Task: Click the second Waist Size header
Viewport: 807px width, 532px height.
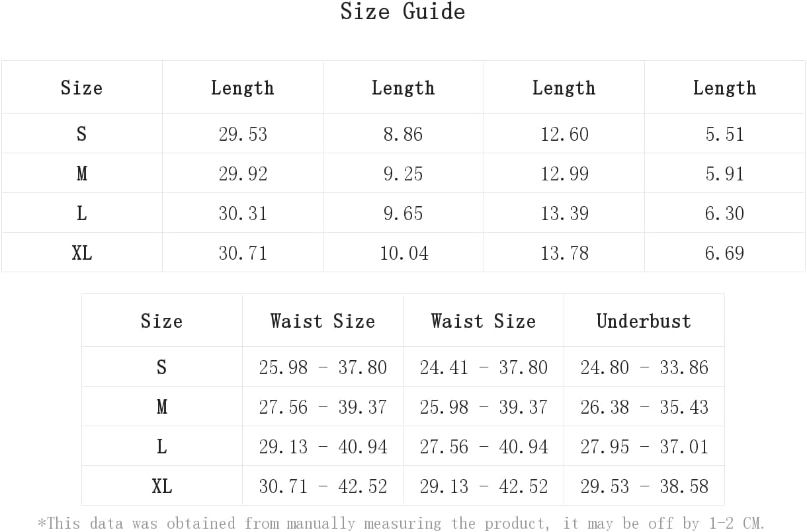Action: tap(483, 321)
